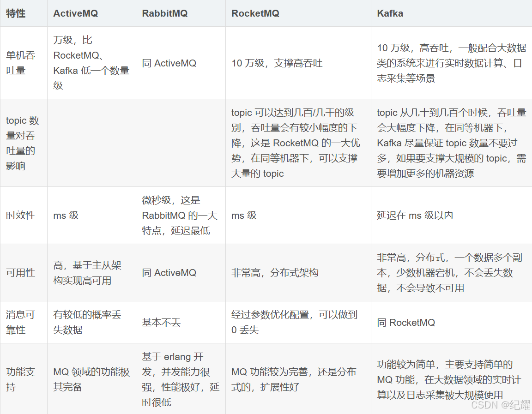The height and width of the screenshot is (414, 532).
Task: Click the 时效性 row label
Action: pyautogui.click(x=18, y=215)
